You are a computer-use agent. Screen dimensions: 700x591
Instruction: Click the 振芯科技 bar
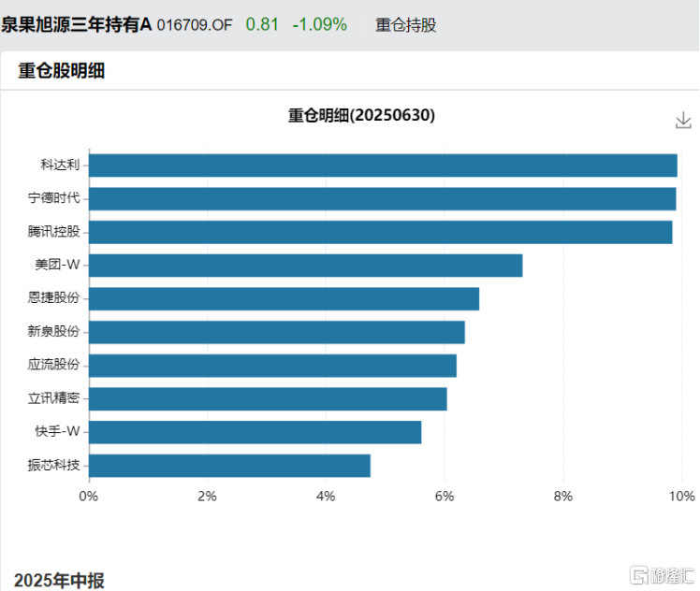230,466
